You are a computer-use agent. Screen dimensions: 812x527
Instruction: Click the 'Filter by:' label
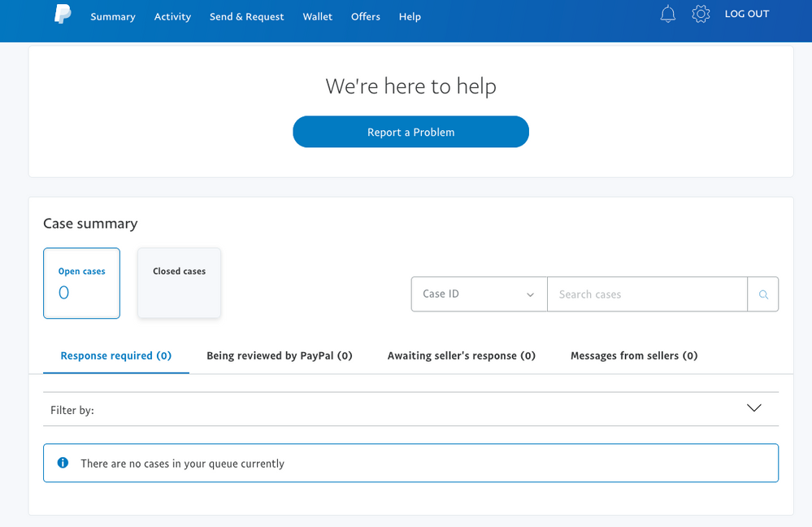click(x=72, y=410)
